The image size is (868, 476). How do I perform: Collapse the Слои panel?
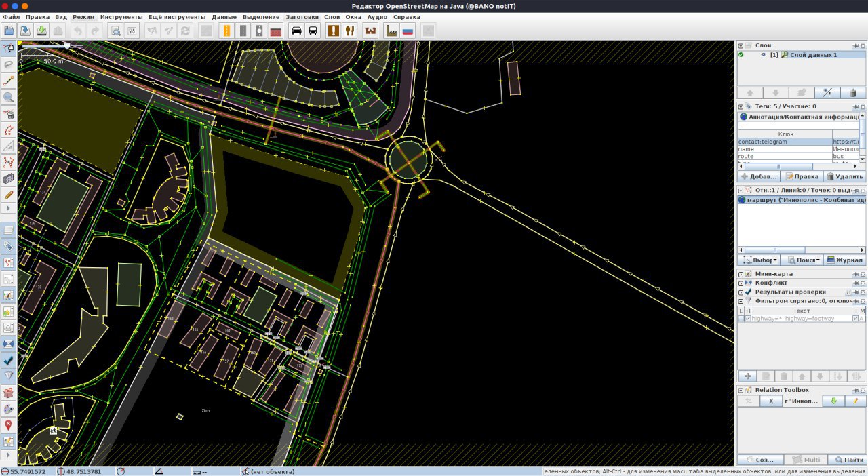pyautogui.click(x=741, y=45)
